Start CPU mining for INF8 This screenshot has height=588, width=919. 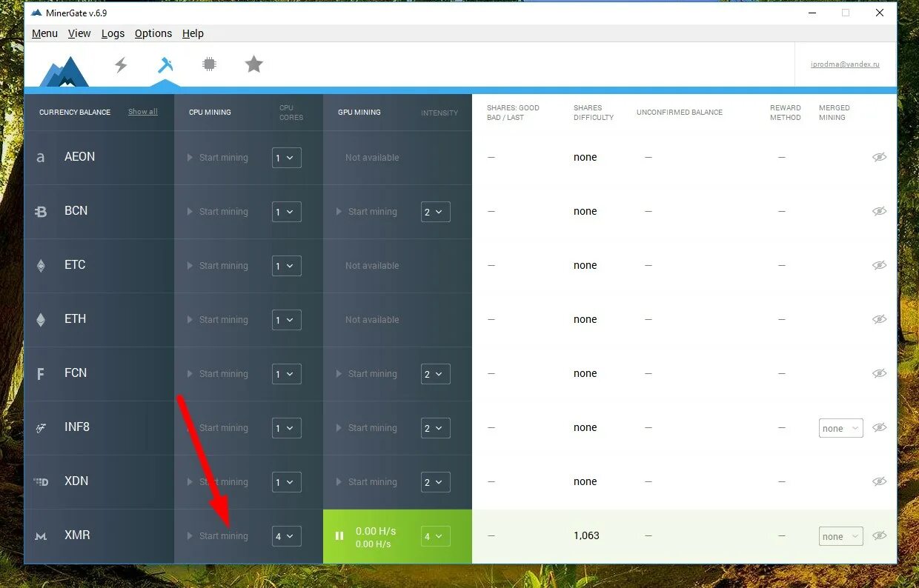pyautogui.click(x=218, y=428)
